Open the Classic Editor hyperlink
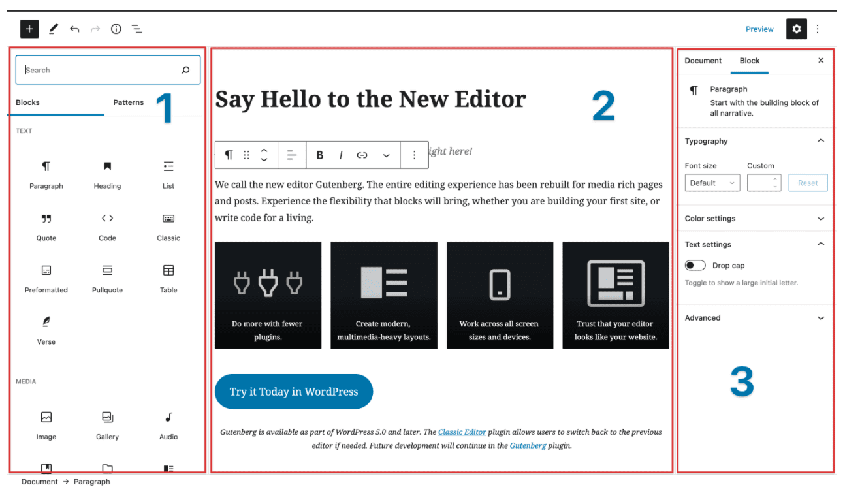Viewport: 845px width, 504px height. tap(462, 432)
